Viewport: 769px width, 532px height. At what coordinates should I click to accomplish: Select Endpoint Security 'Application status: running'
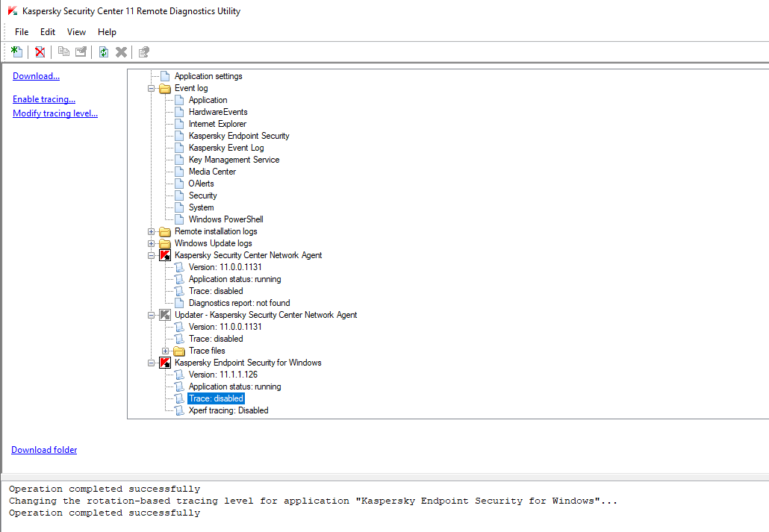coord(235,387)
